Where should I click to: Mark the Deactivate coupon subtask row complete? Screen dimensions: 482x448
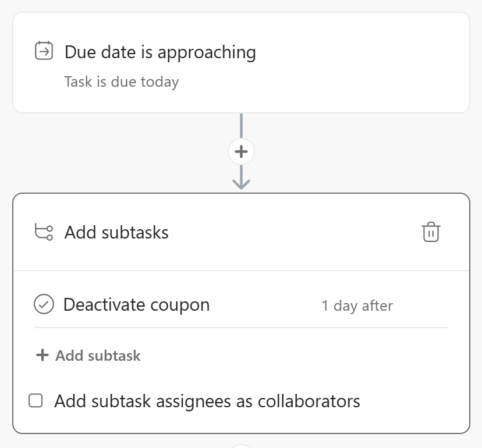44,304
